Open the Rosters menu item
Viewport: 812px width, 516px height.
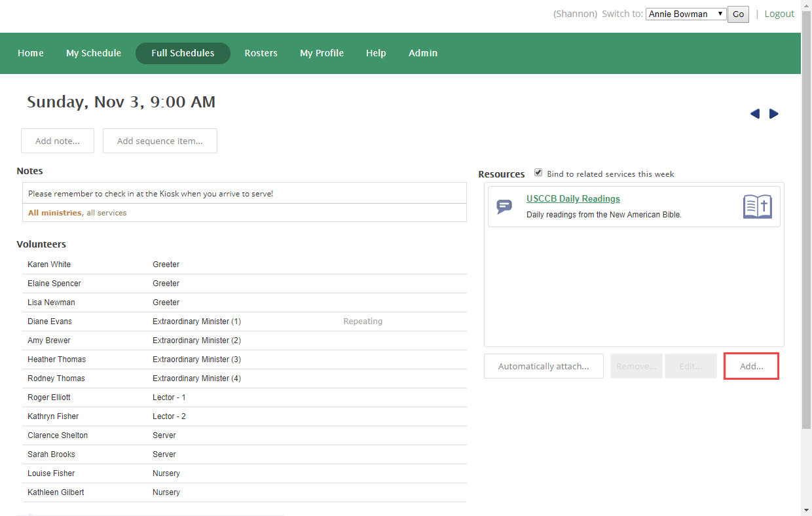(x=261, y=53)
